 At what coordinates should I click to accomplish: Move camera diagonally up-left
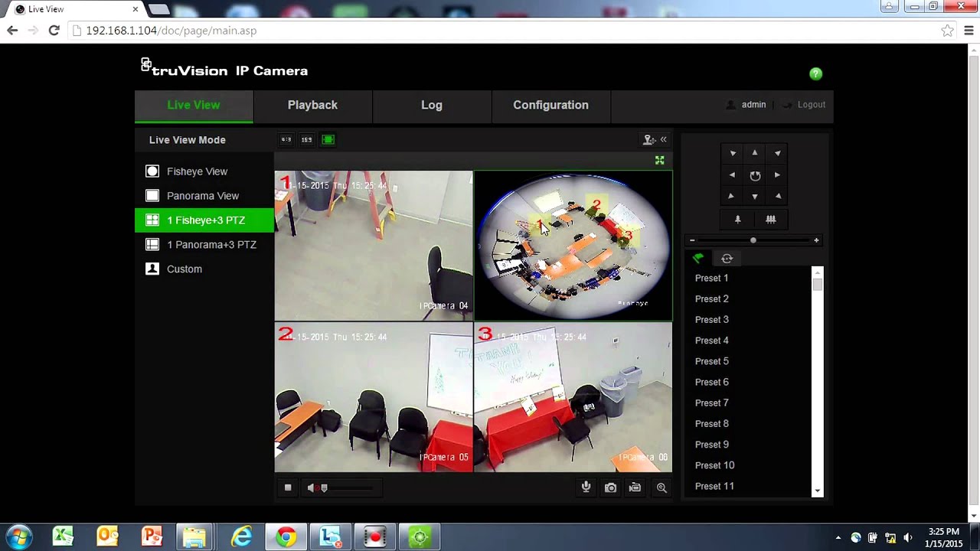[733, 153]
